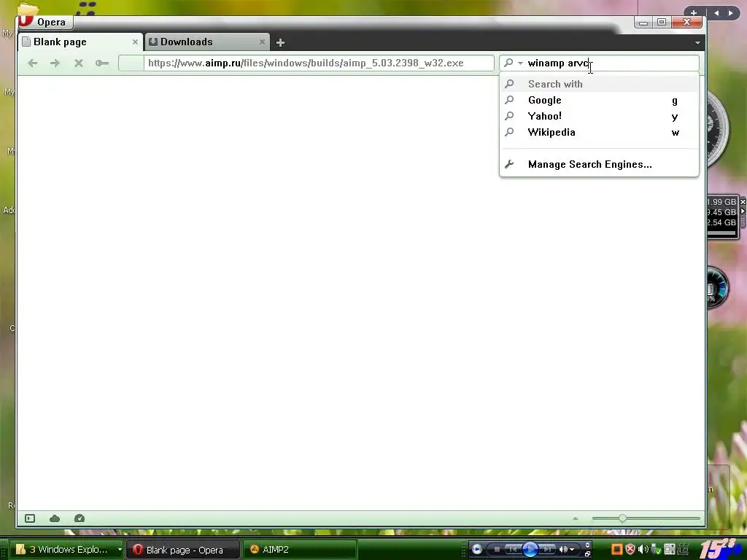Screen dimensions: 747x560
Task: Click the Search with header row
Action: click(599, 84)
